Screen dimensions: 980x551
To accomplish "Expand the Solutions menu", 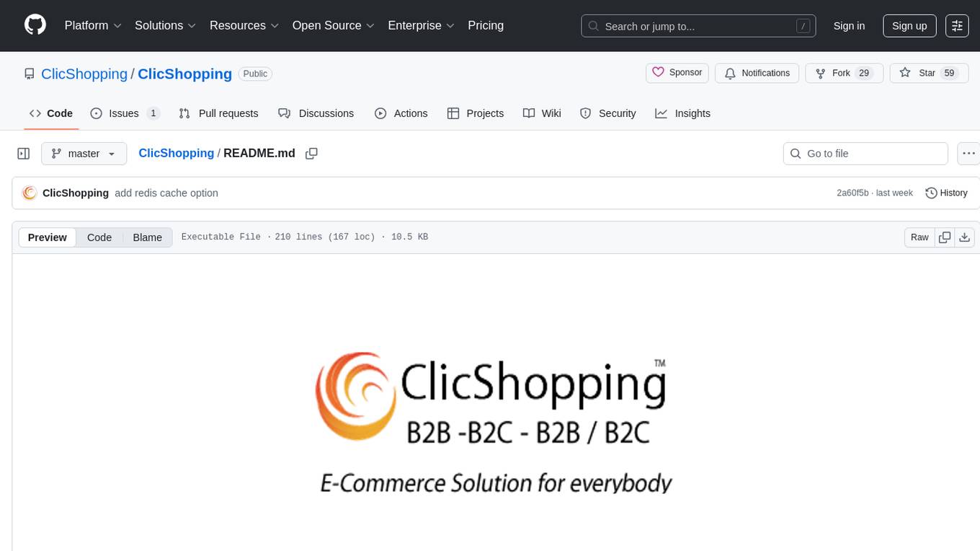I will pyautogui.click(x=166, y=25).
